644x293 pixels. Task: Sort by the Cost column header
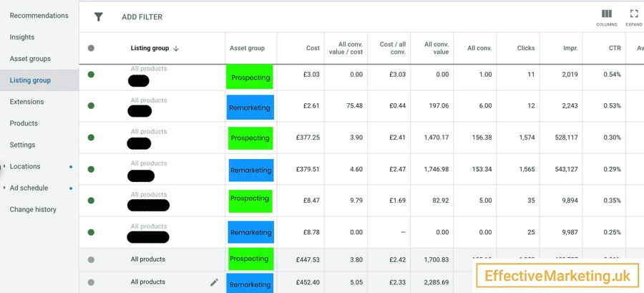tap(313, 48)
